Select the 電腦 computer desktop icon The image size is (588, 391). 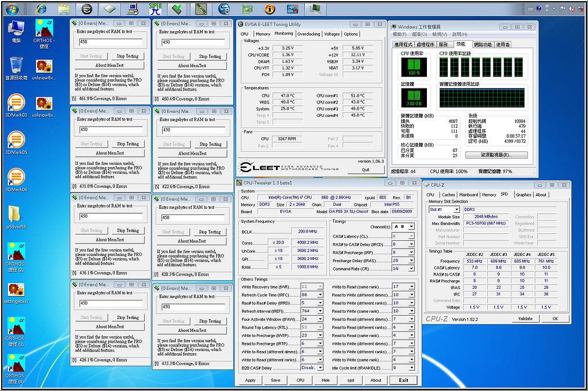point(16,32)
